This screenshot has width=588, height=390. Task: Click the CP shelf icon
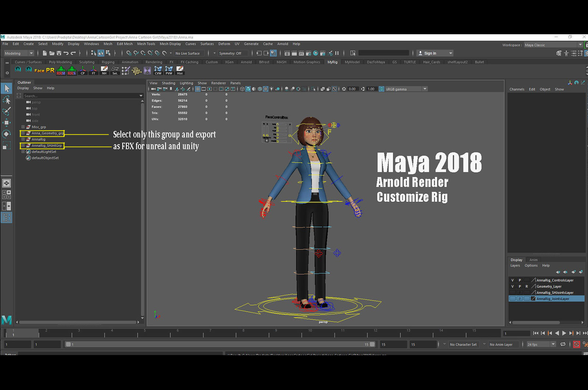83,71
